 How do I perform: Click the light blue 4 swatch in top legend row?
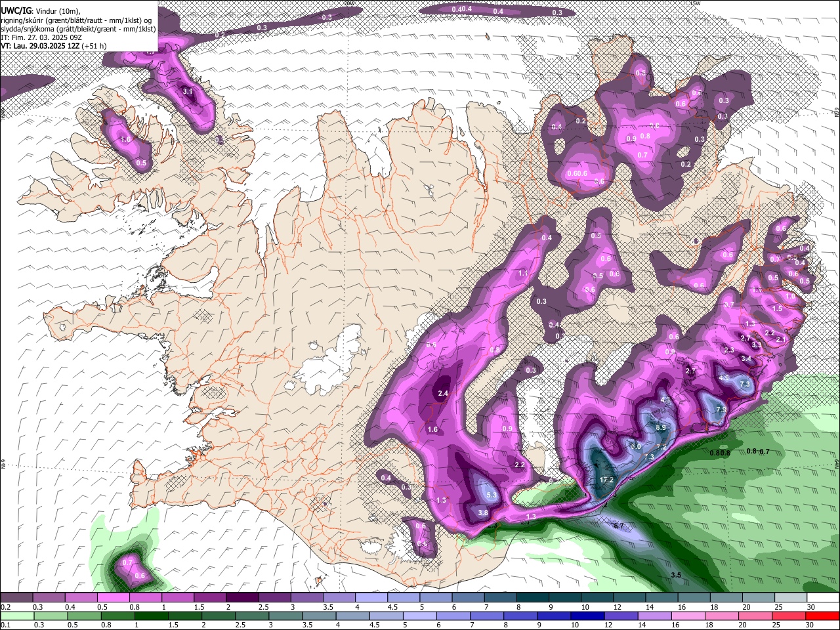(x=371, y=598)
